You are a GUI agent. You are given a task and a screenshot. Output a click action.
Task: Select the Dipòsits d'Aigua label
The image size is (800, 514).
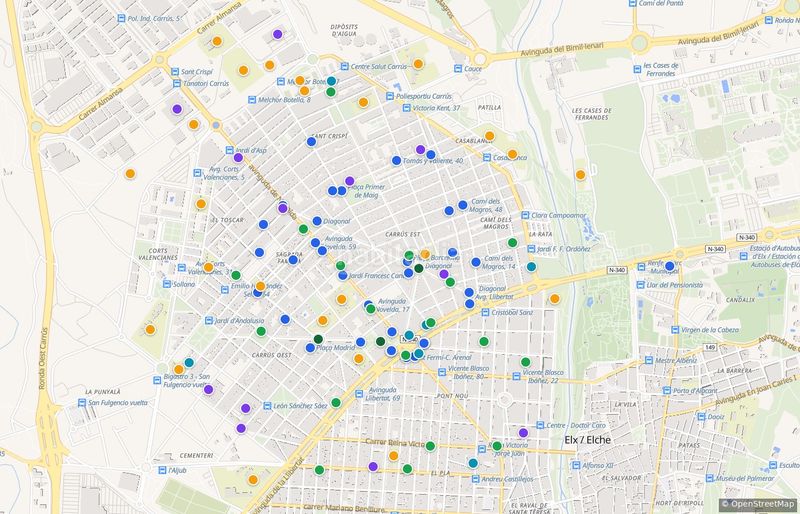click(344, 30)
